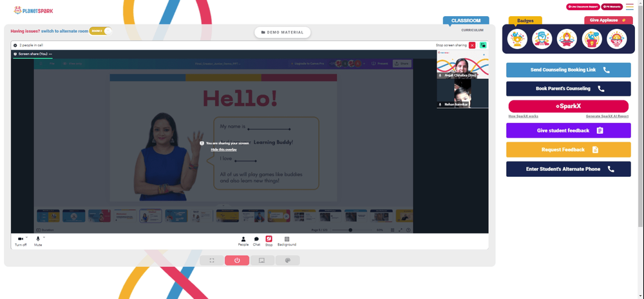Viewport: 644px width, 299px height.
Task: Select Rehan karmkar video tile
Action: pyautogui.click(x=462, y=93)
